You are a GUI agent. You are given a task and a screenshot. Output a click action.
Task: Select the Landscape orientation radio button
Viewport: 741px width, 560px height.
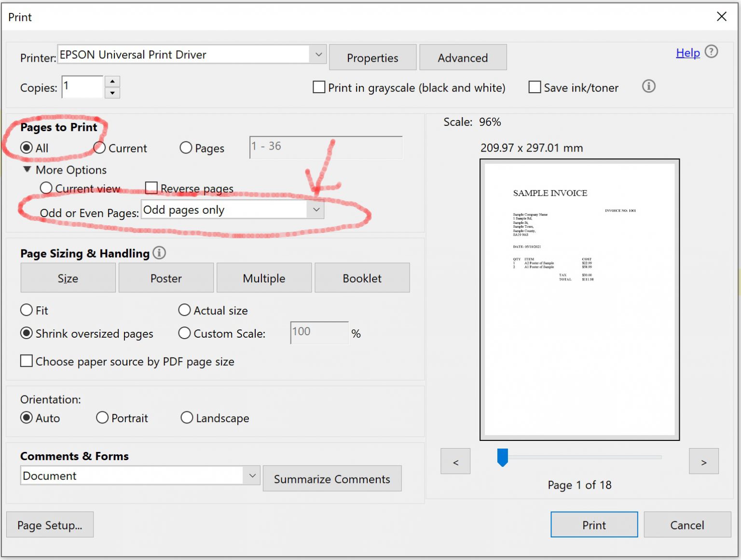(x=187, y=418)
